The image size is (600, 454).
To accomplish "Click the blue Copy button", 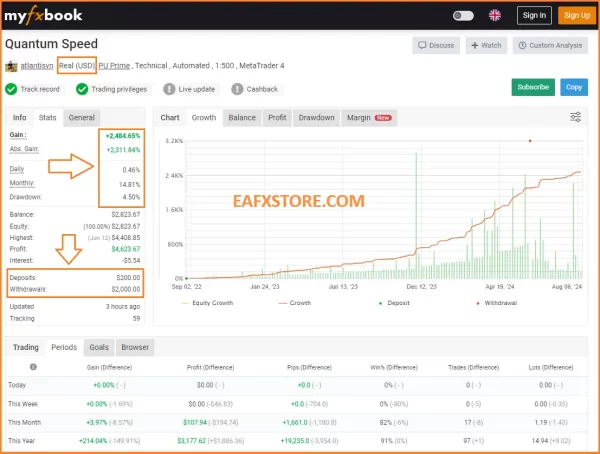I will point(574,87).
